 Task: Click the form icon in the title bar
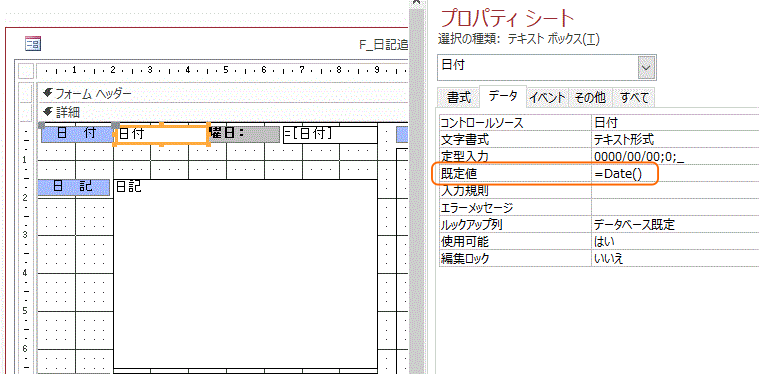[x=33, y=45]
